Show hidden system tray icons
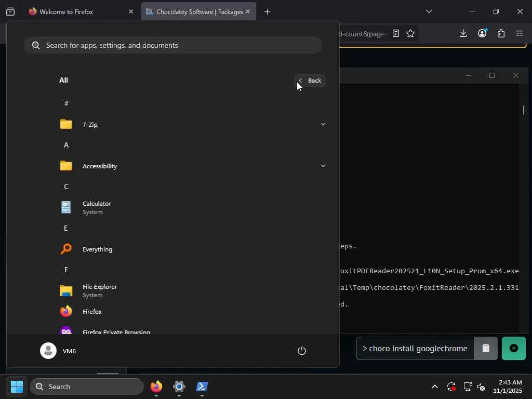This screenshot has width=532, height=399. 435,387
